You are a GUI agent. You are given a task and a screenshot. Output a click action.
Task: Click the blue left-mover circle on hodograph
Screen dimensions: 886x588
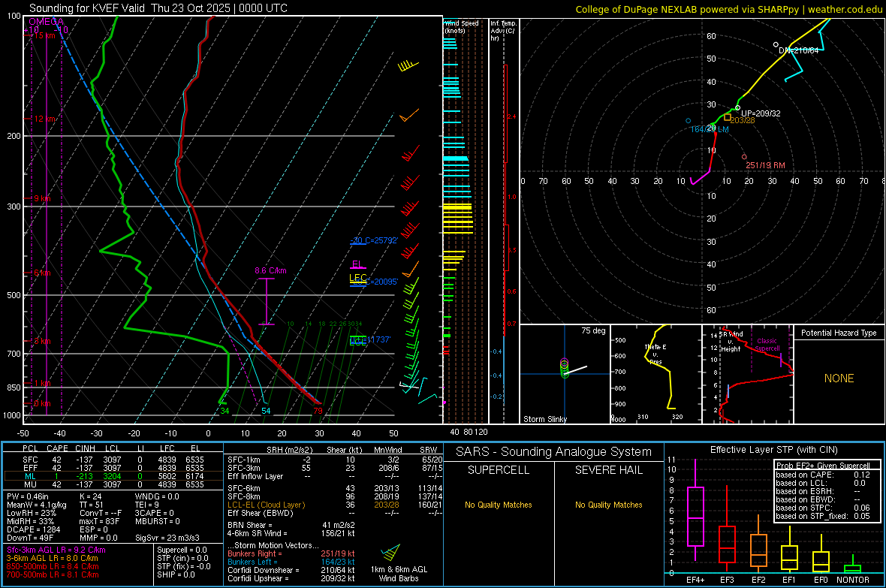[689, 121]
